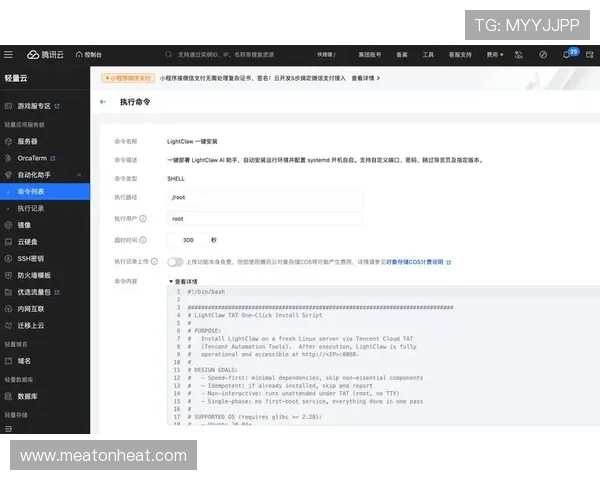600x480 pixels.
Task: Click info icon next to 执行用户
Action: coord(143,219)
